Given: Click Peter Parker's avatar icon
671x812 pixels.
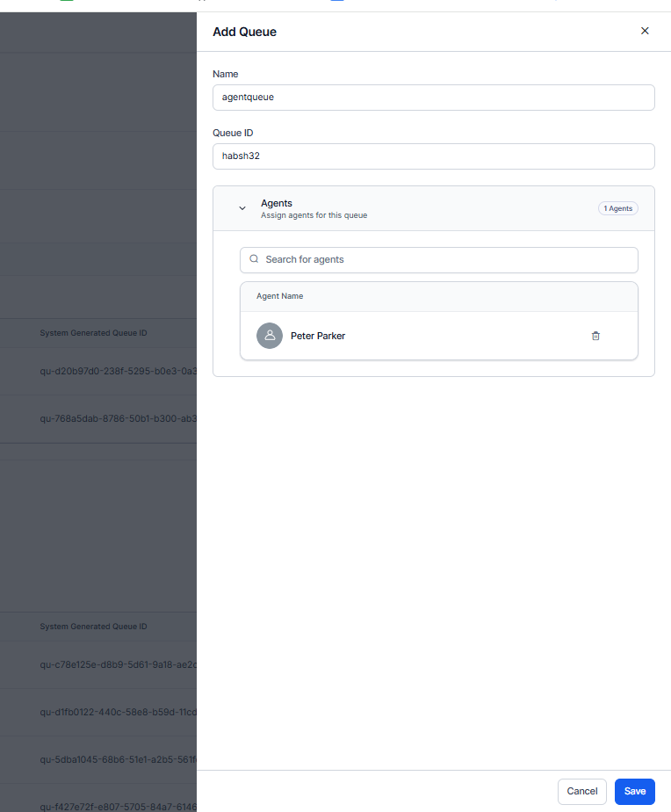Looking at the screenshot, I should [270, 336].
